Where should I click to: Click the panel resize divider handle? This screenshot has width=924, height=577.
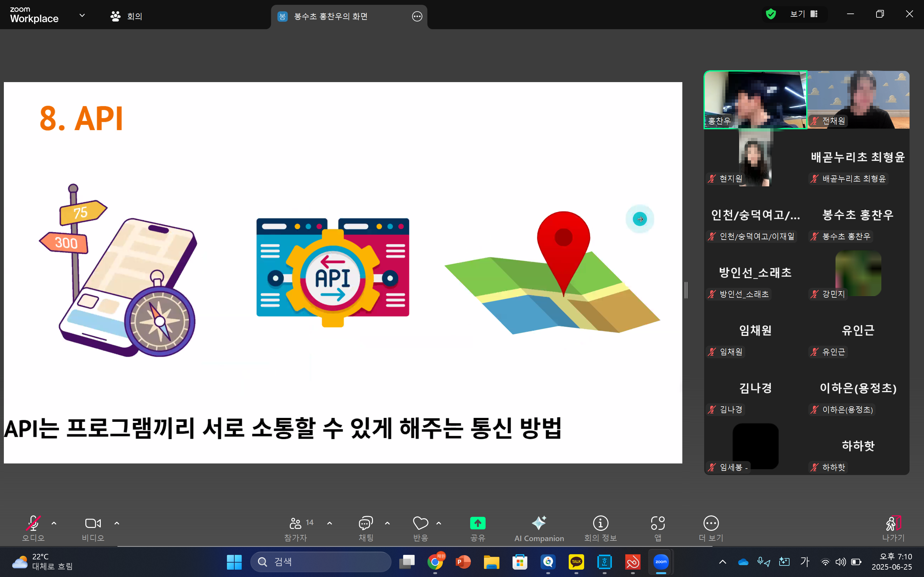(686, 290)
